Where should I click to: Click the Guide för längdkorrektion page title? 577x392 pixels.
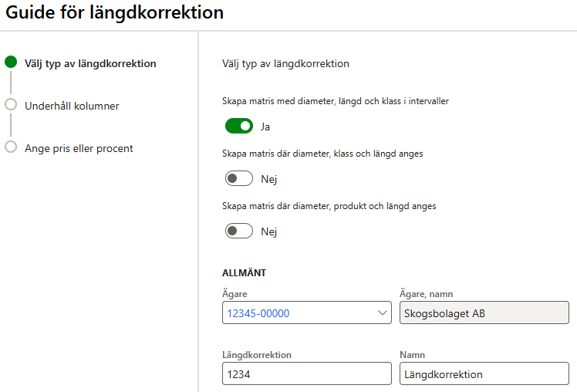(115, 13)
